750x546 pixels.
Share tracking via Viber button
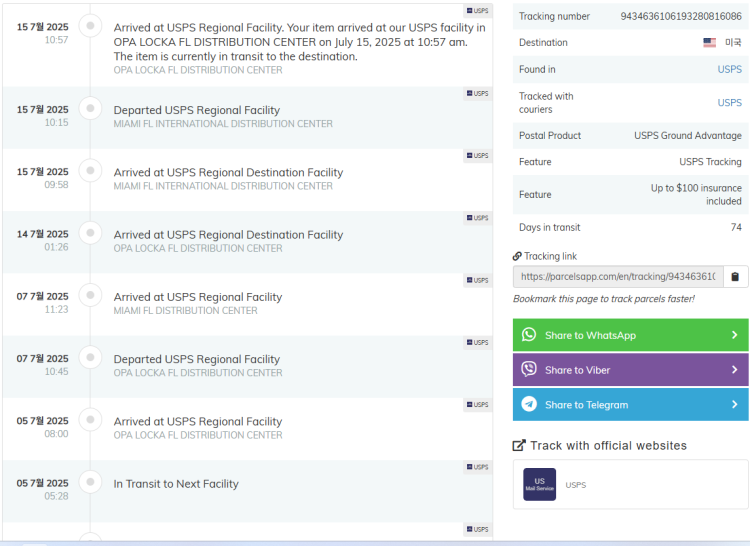coord(630,370)
